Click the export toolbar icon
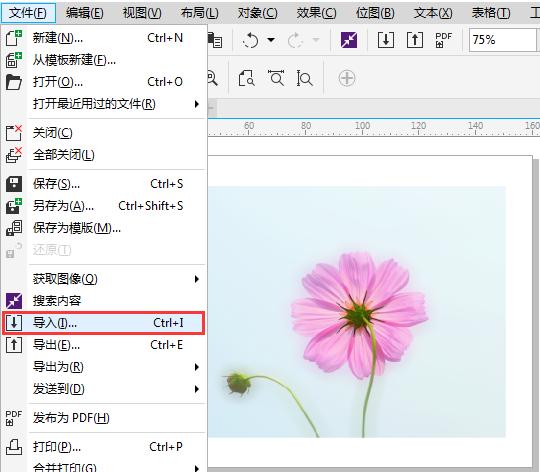This screenshot has height=472, width=540. click(x=415, y=40)
